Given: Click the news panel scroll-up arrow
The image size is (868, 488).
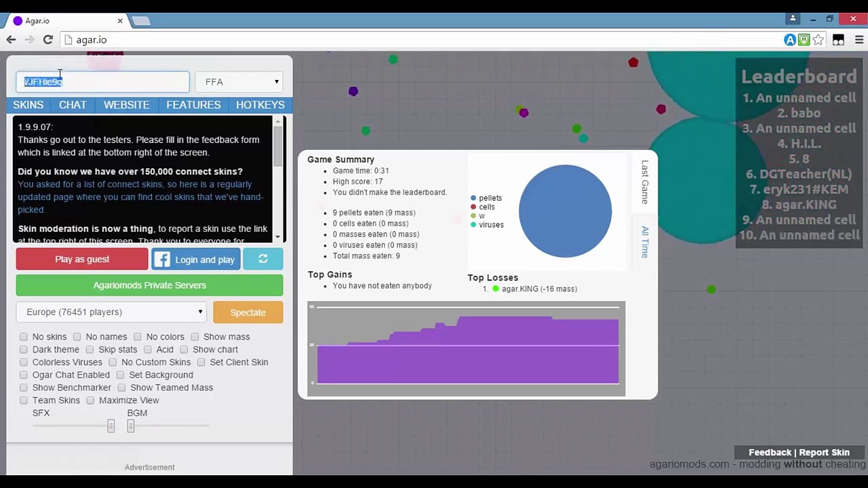Looking at the screenshot, I should pyautogui.click(x=278, y=121).
